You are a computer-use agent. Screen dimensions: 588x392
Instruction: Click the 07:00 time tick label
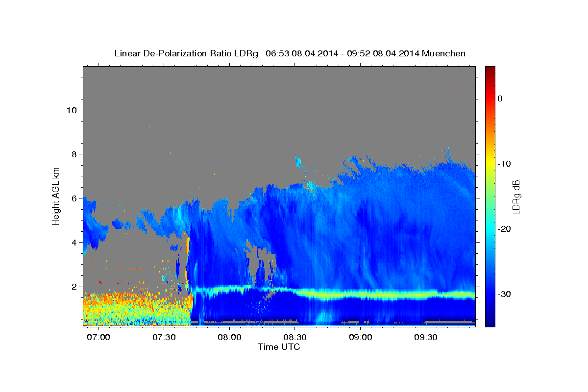pyautogui.click(x=98, y=338)
